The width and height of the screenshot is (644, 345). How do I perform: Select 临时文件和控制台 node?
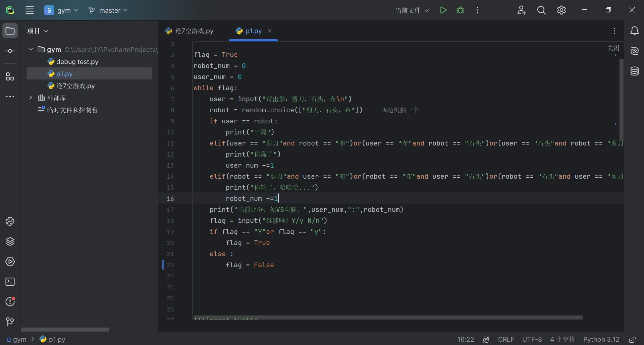(x=68, y=110)
